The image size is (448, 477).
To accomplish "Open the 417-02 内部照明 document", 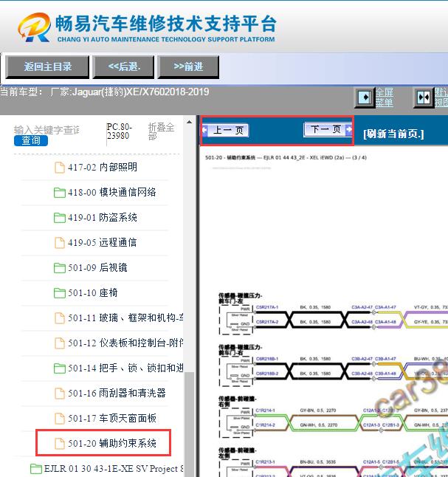I will pyautogui.click(x=102, y=167).
